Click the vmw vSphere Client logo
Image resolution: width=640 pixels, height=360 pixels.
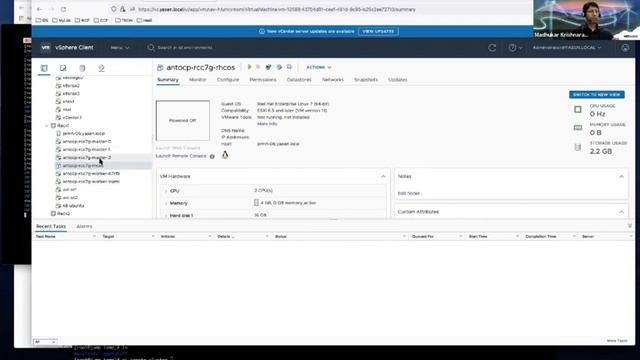pyautogui.click(x=46, y=48)
